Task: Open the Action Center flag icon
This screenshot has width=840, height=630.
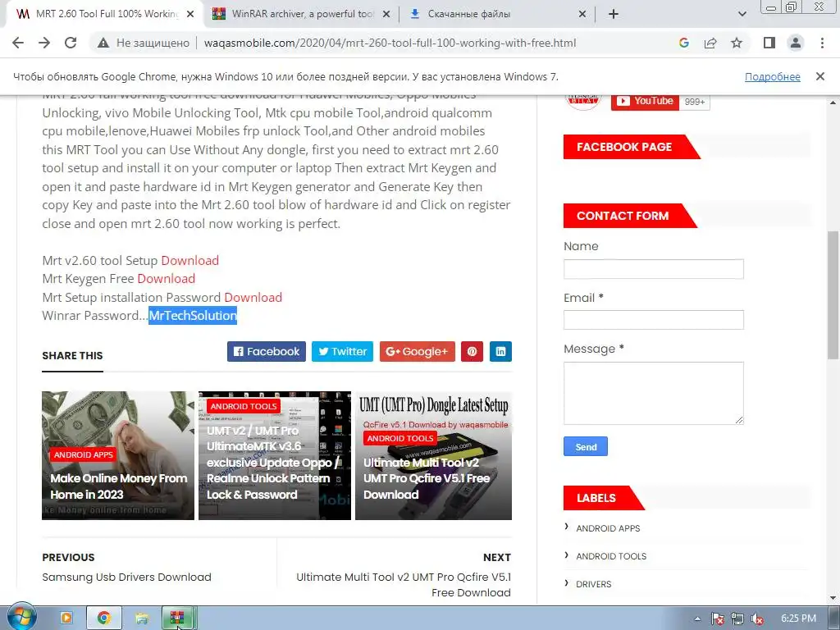Action: [x=718, y=619]
